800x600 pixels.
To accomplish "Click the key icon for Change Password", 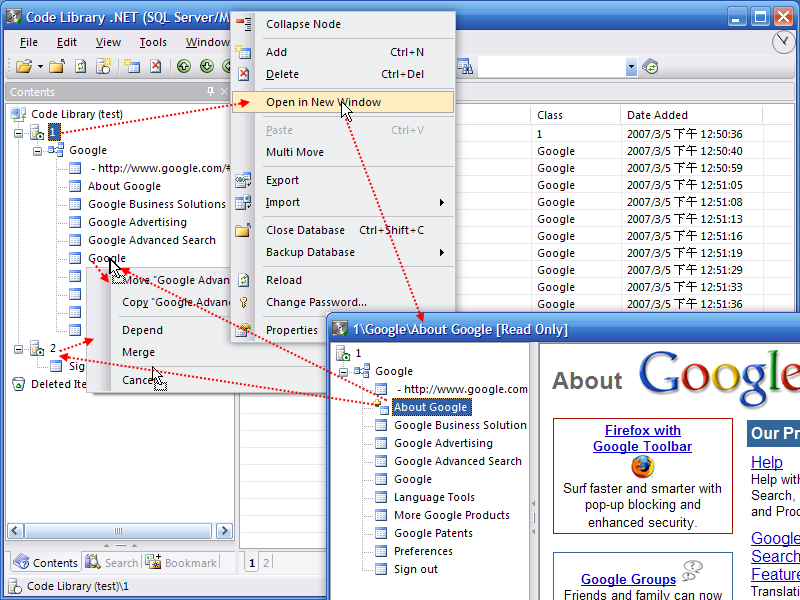I will coord(244,303).
